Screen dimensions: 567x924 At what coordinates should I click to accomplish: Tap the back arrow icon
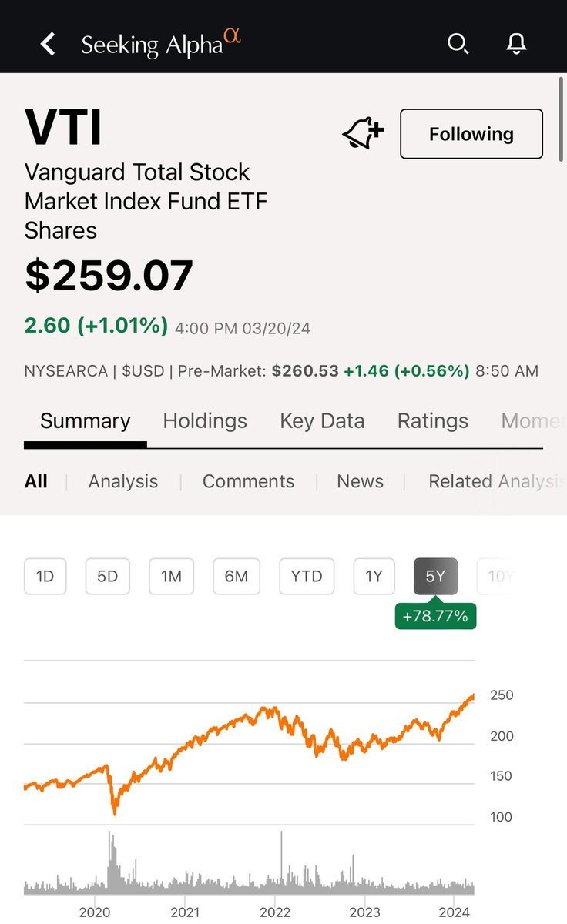pos(48,44)
